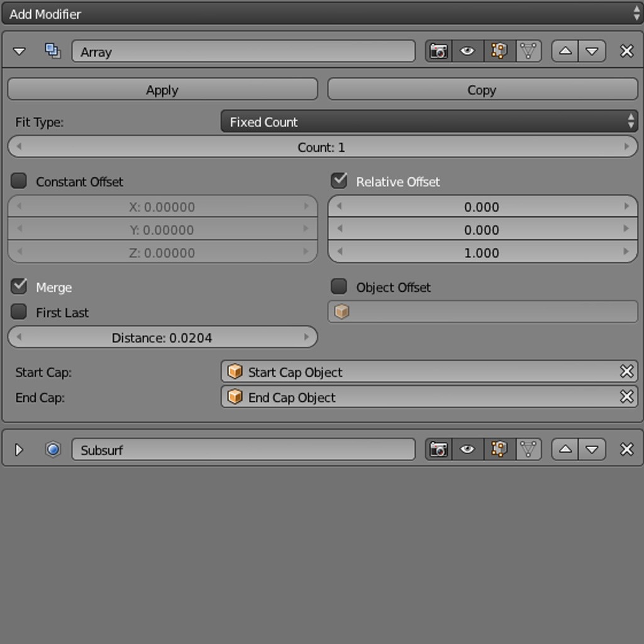Clear the End Cap Object with the X
Screen dimensions: 644x644
[626, 397]
